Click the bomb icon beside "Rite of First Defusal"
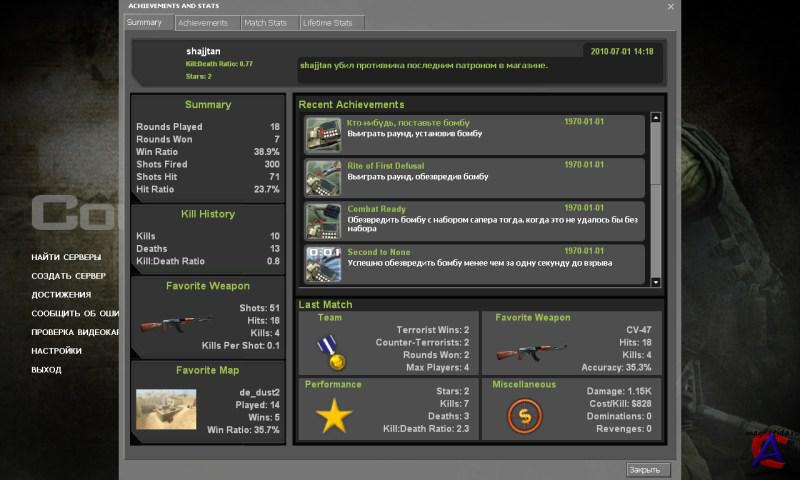 (323, 177)
